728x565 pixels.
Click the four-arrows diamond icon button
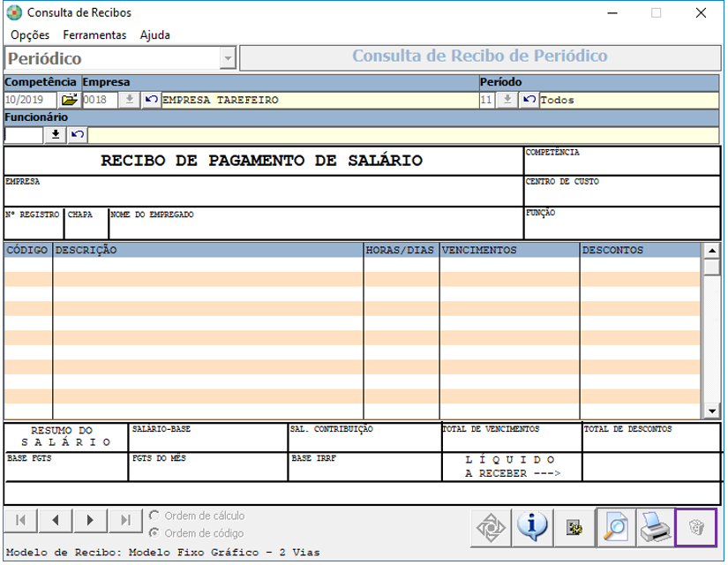pos(491,528)
